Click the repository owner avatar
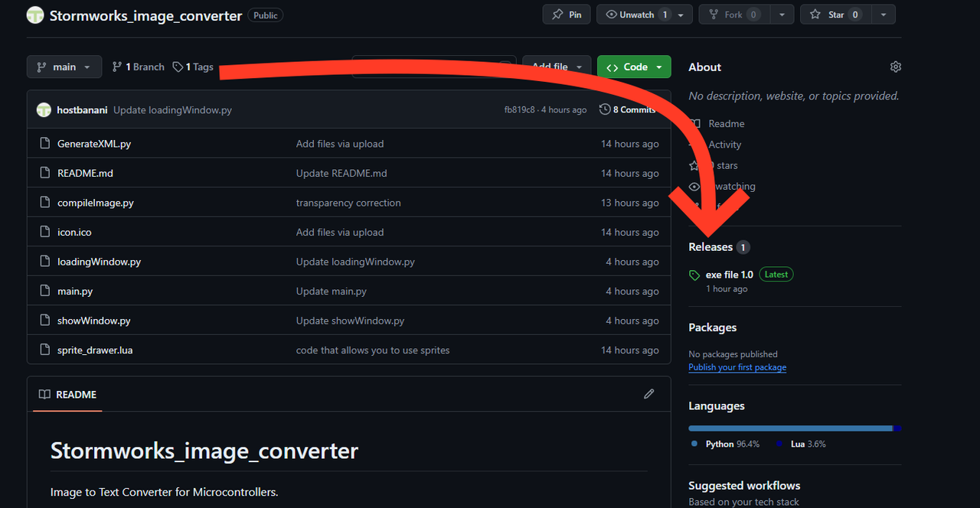 click(x=35, y=15)
